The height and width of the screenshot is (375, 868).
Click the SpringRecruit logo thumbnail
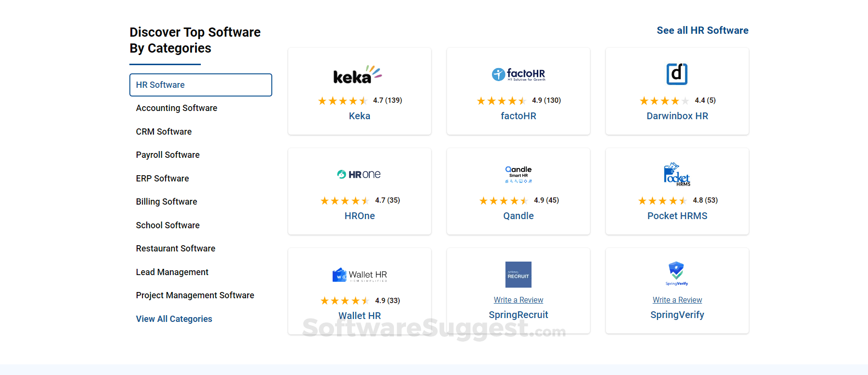tap(518, 275)
